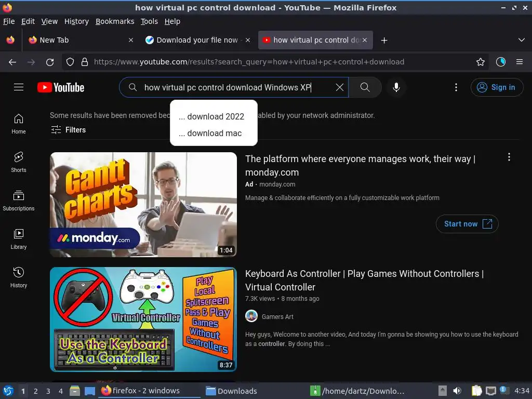Image resolution: width=532 pixels, height=399 pixels.
Task: Visit Gamers Art channel name
Action: click(x=277, y=316)
